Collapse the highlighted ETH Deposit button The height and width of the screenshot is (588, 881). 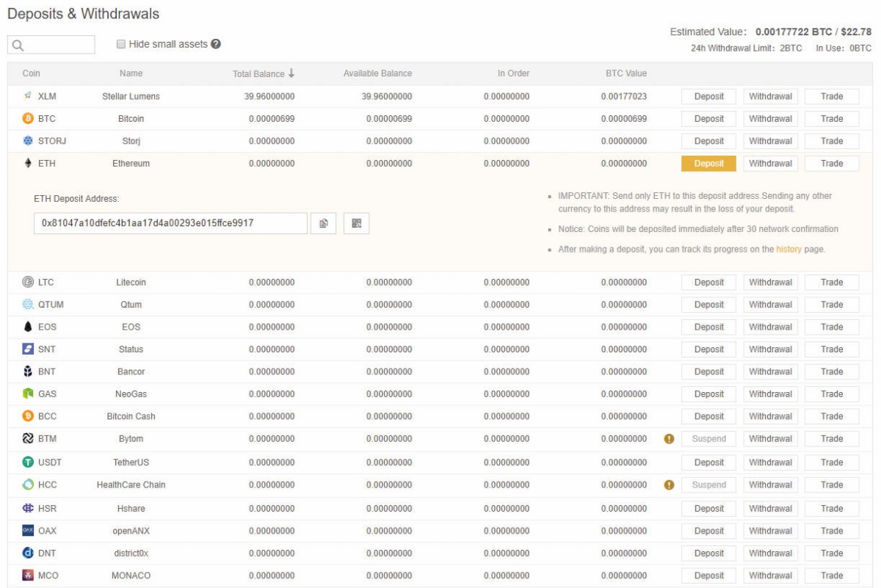[708, 164]
